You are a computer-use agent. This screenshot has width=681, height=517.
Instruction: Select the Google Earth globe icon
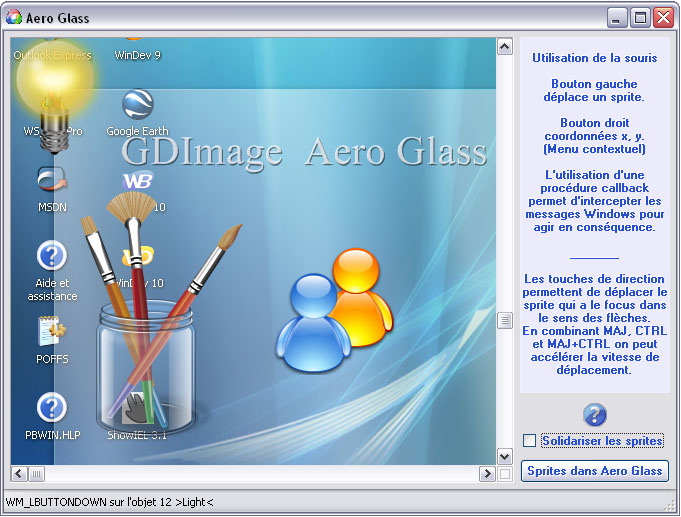click(x=137, y=104)
